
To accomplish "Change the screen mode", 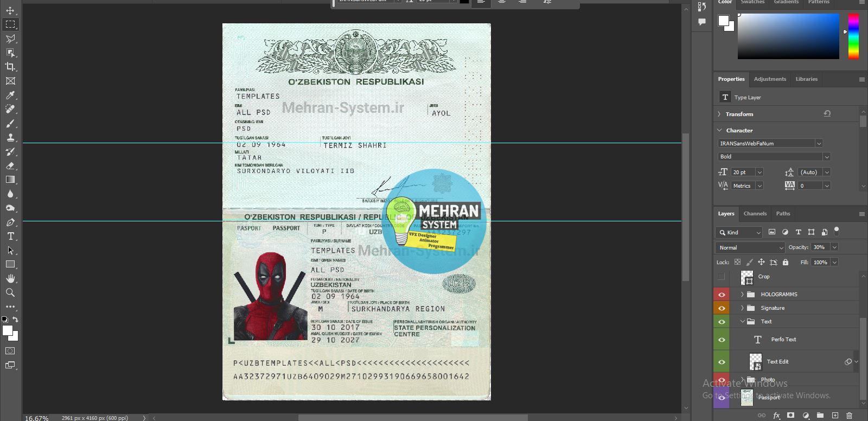I will tap(10, 365).
